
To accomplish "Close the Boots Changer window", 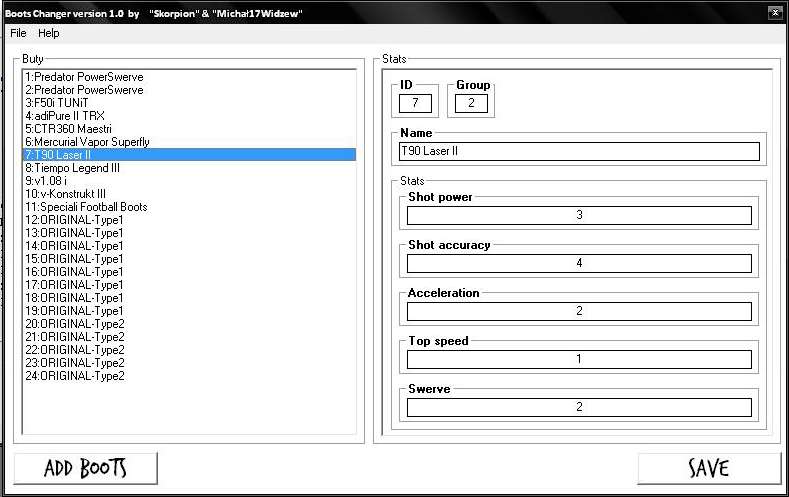I will click(x=775, y=13).
